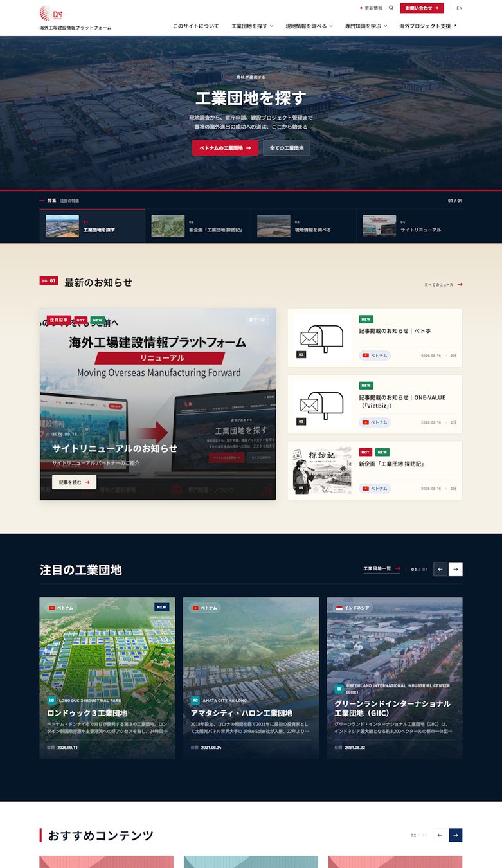
Task: Expand the 現地情報を調べる menu dropdown
Action: point(309,26)
